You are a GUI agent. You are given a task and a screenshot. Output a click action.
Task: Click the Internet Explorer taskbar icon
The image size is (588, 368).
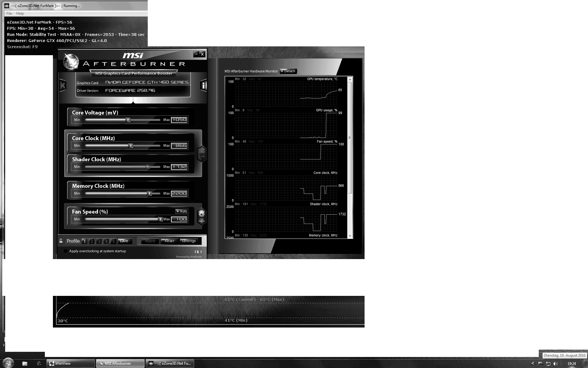[x=39, y=363]
